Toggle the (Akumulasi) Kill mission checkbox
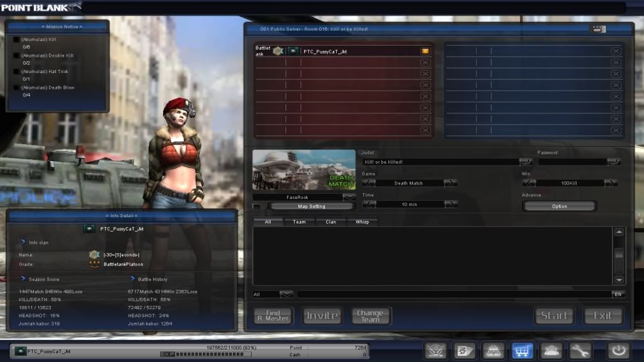644x362 pixels. (16, 40)
